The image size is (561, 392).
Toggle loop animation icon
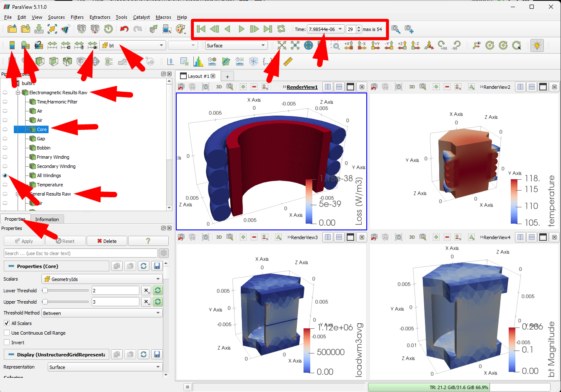click(281, 29)
